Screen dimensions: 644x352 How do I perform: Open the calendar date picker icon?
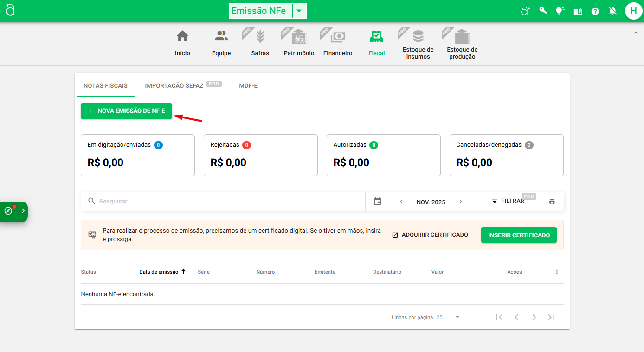pyautogui.click(x=378, y=202)
